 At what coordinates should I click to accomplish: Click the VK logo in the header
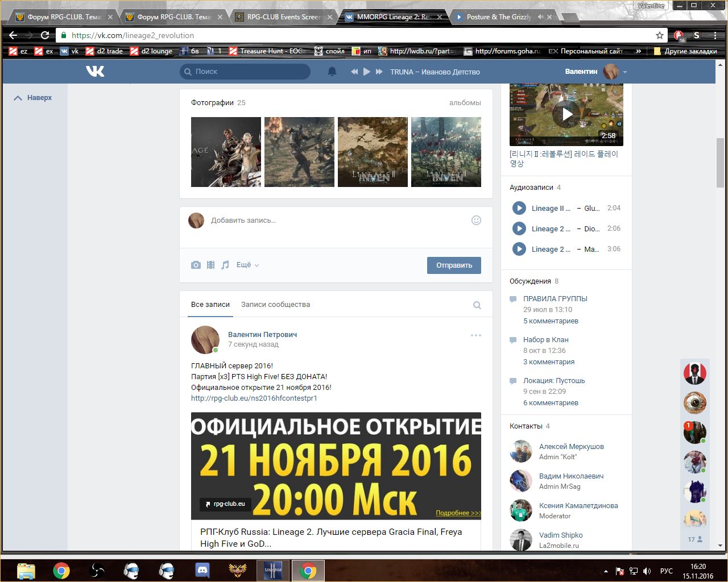(95, 72)
